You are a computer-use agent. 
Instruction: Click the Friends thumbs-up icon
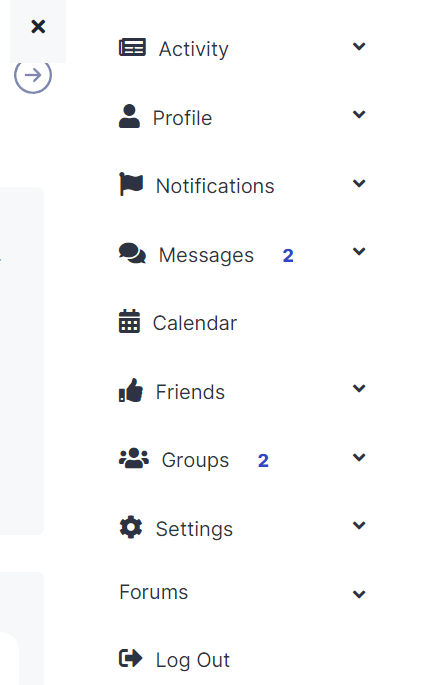[x=131, y=390]
